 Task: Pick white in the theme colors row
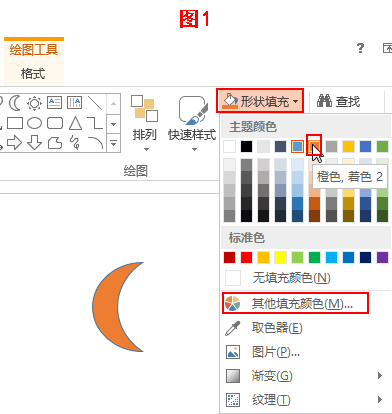229,146
